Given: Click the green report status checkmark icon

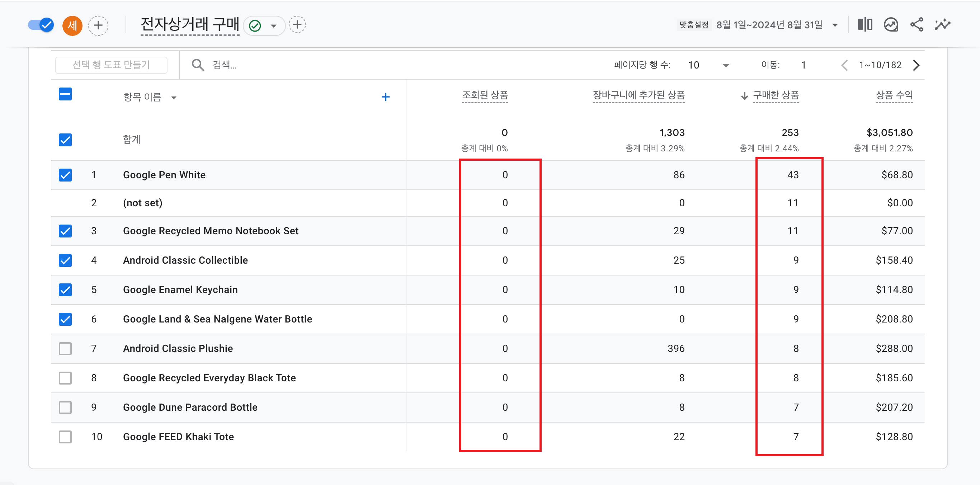Looking at the screenshot, I should pyautogui.click(x=255, y=26).
